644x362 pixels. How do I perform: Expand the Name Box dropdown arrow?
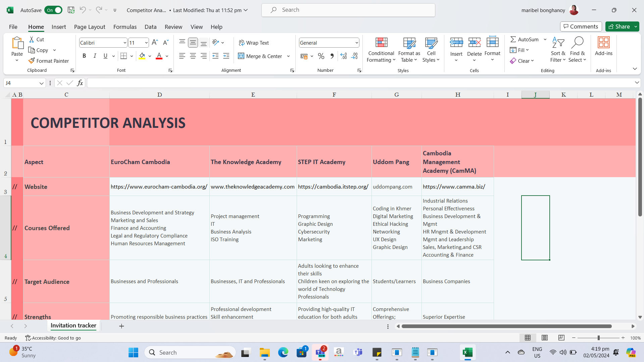41,83
